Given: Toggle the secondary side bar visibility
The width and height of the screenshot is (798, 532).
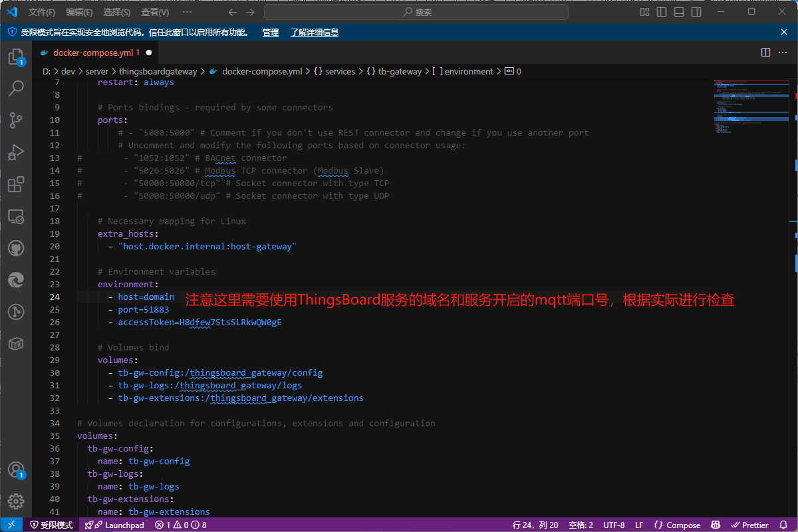Looking at the screenshot, I should pyautogui.click(x=696, y=12).
